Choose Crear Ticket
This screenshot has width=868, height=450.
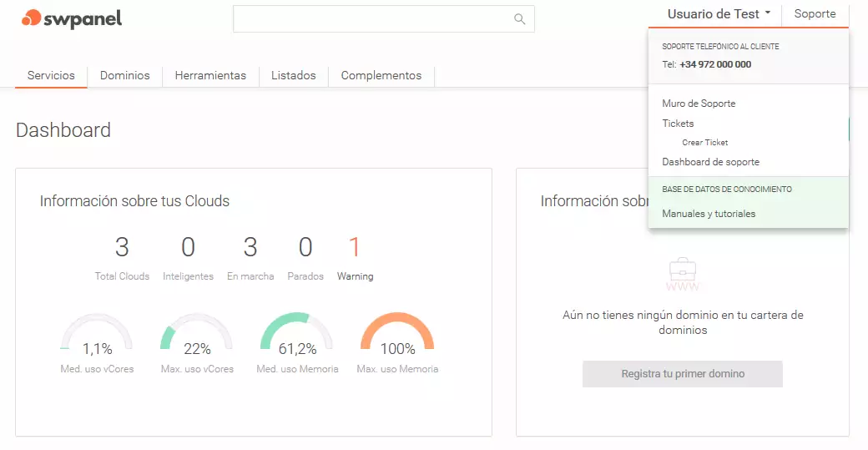[x=704, y=143]
